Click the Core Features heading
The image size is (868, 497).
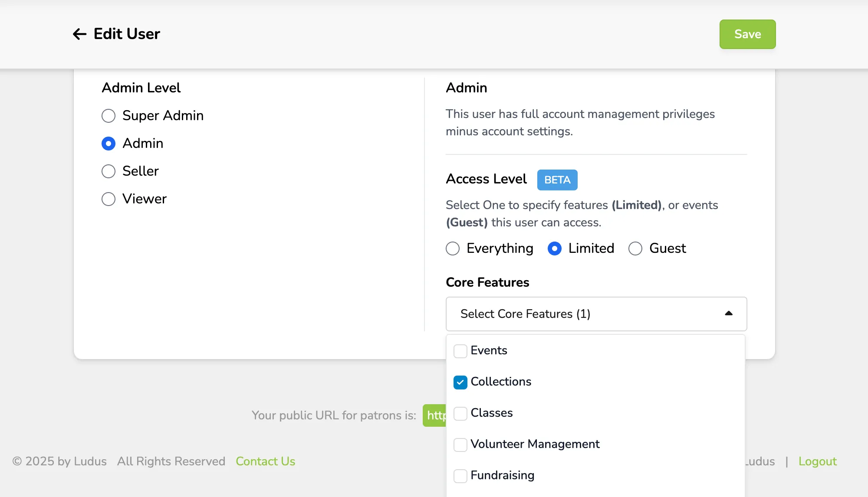(487, 282)
